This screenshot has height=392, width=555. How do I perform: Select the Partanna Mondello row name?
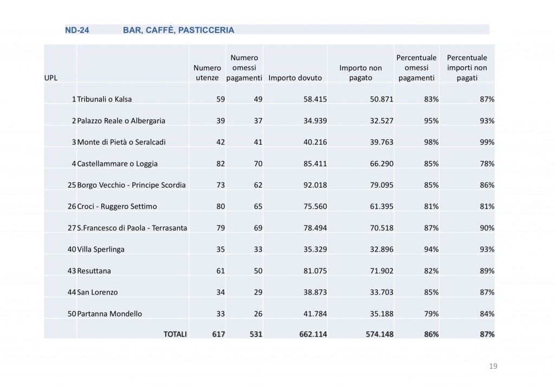(109, 313)
